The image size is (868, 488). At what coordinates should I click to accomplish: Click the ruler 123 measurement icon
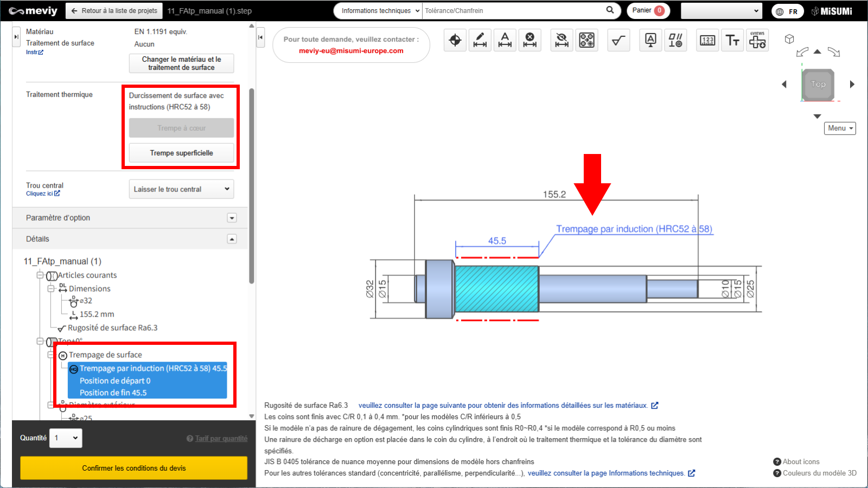point(707,40)
